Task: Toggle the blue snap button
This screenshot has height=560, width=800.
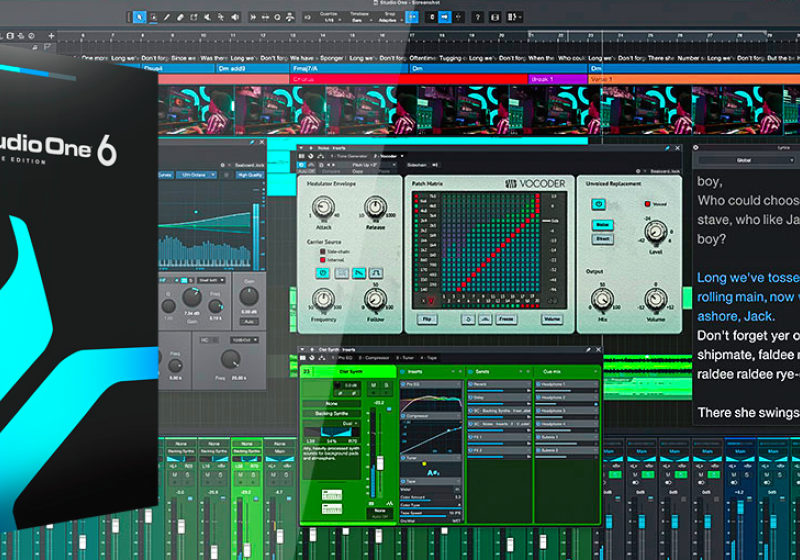Action: pos(412,17)
